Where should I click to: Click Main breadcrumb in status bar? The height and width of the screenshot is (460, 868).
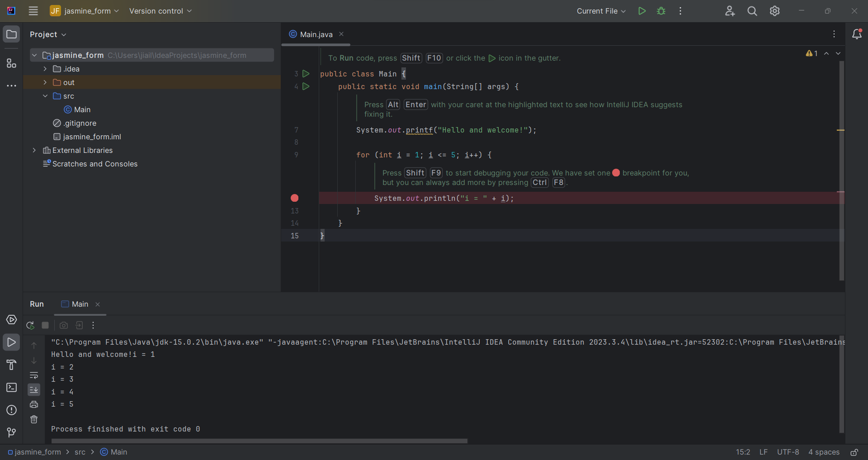pyautogui.click(x=114, y=452)
